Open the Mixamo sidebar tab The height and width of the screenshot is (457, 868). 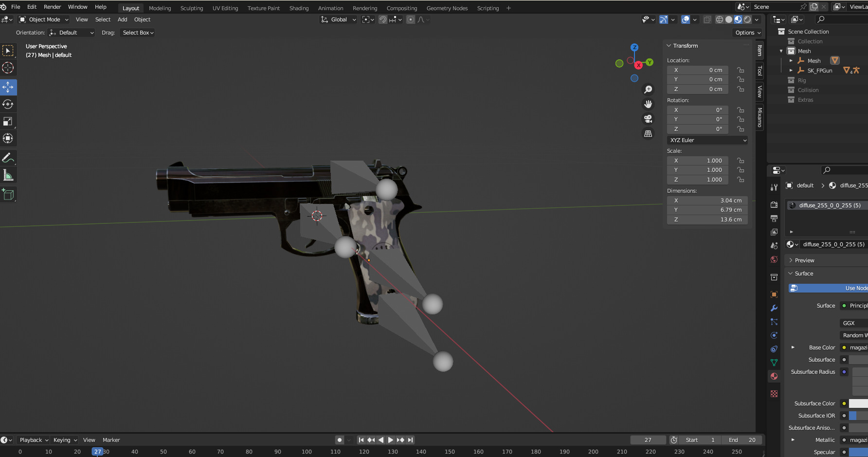(759, 117)
